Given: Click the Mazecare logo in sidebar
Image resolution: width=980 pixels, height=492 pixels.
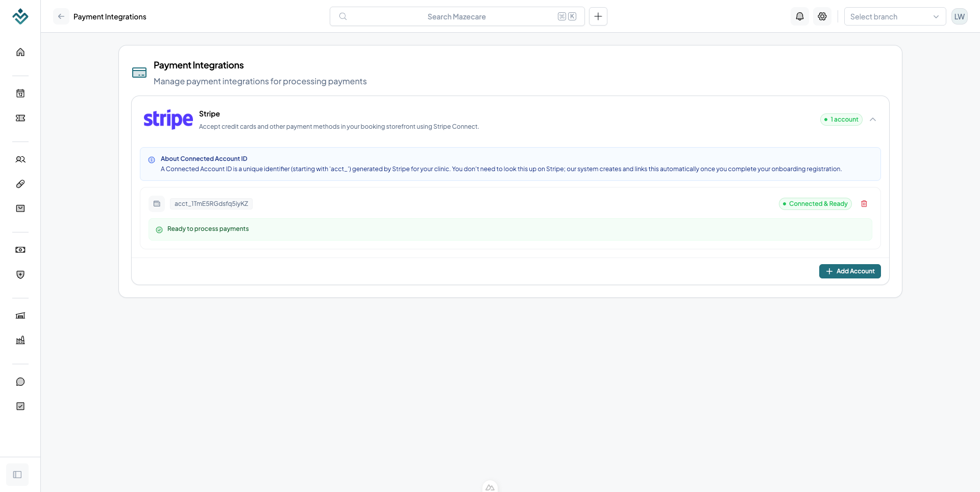Looking at the screenshot, I should tap(20, 16).
